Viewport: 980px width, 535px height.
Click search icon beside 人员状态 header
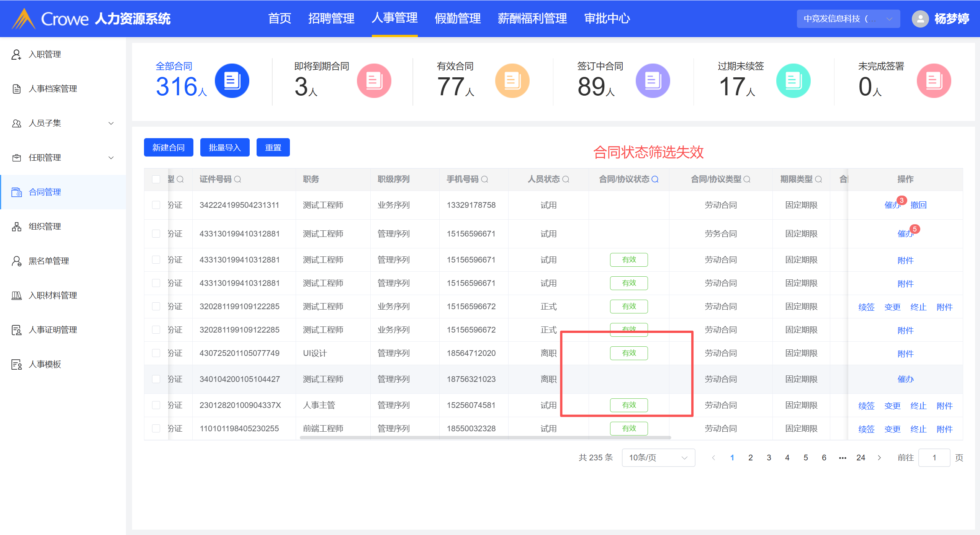[x=566, y=179]
